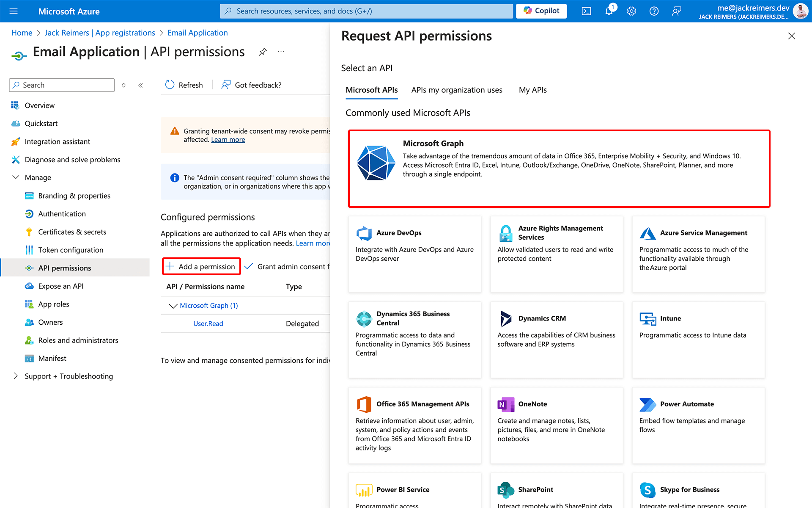Choose Azure Rights Management Services card
The height and width of the screenshot is (508, 812).
[557, 254]
